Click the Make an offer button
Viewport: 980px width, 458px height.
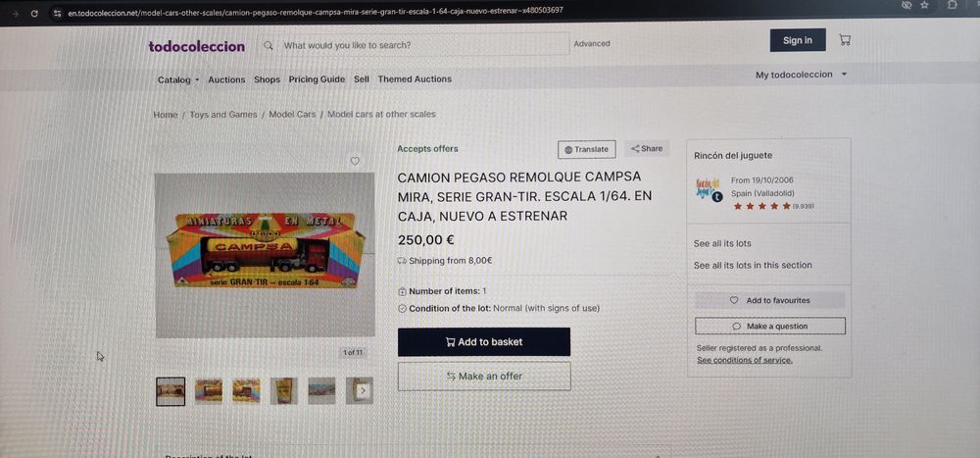(484, 376)
